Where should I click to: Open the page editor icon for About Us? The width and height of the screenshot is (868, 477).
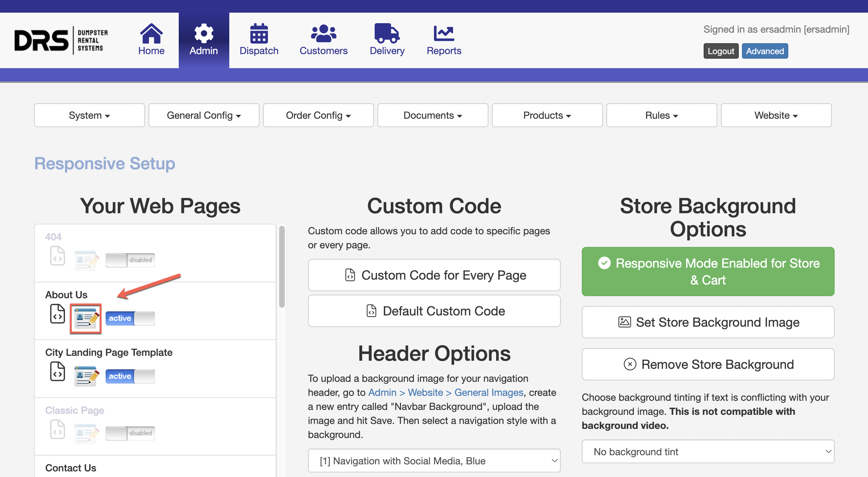(x=86, y=318)
